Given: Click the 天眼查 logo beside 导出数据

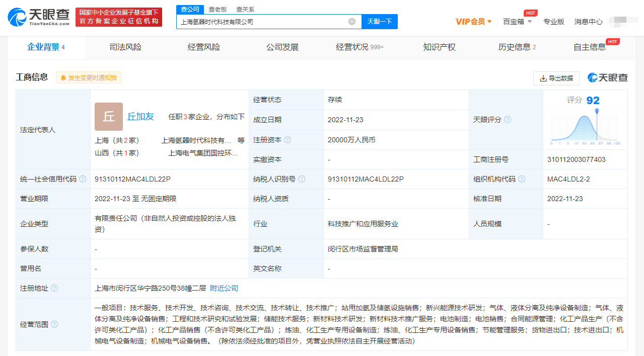Looking at the screenshot, I should 608,78.
